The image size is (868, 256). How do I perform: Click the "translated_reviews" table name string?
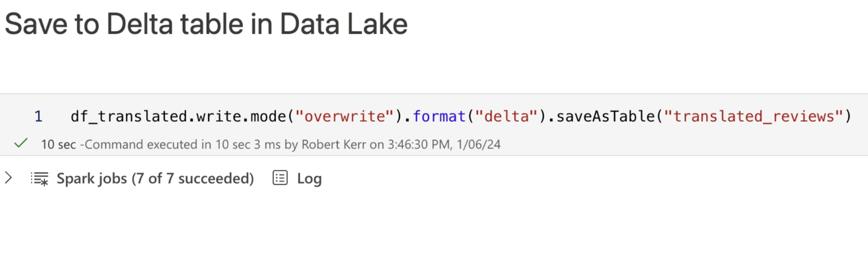(753, 116)
